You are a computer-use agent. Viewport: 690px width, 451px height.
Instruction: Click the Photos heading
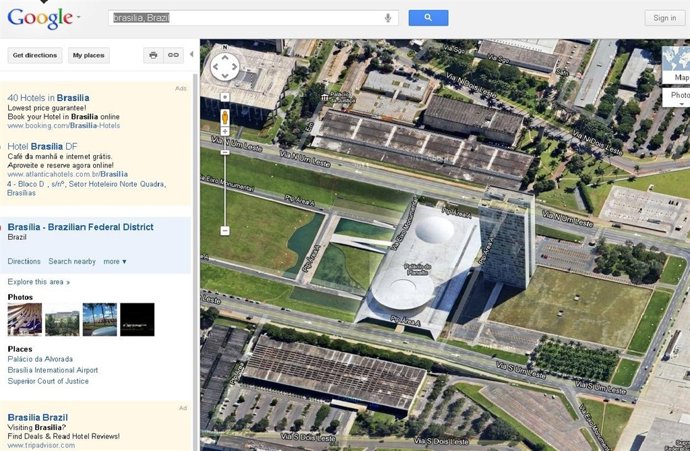click(x=20, y=297)
